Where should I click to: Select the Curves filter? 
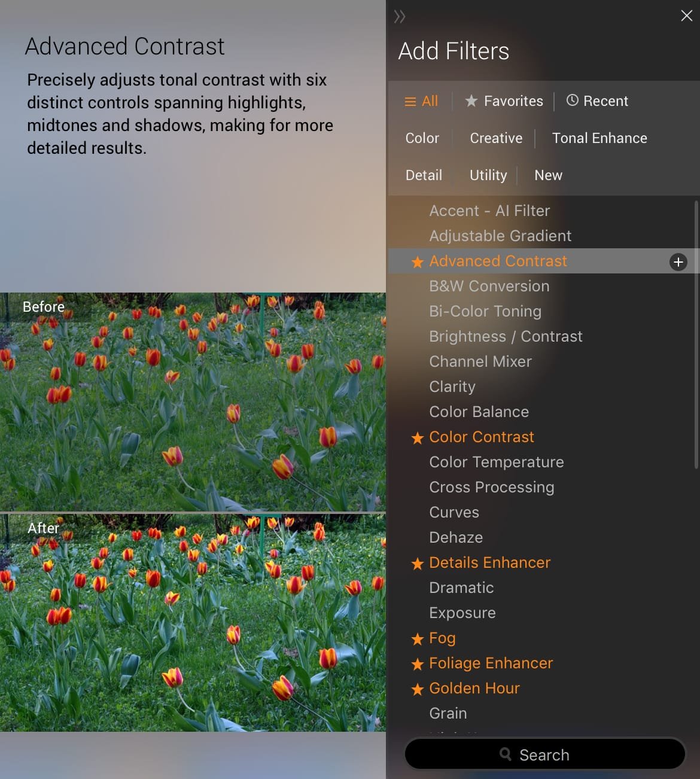click(x=454, y=512)
